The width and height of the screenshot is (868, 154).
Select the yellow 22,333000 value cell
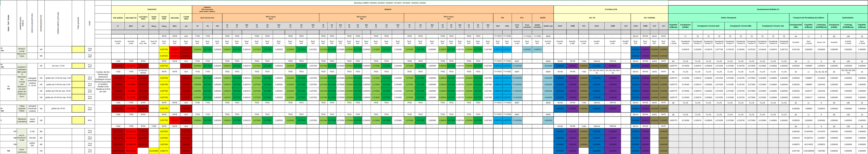[153, 151]
